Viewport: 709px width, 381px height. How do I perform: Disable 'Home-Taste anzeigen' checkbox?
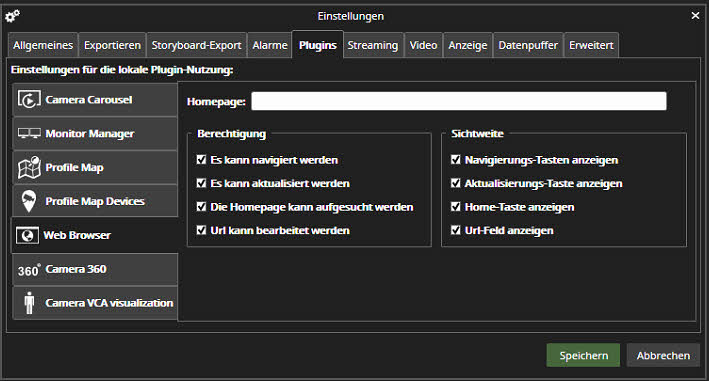[455, 207]
